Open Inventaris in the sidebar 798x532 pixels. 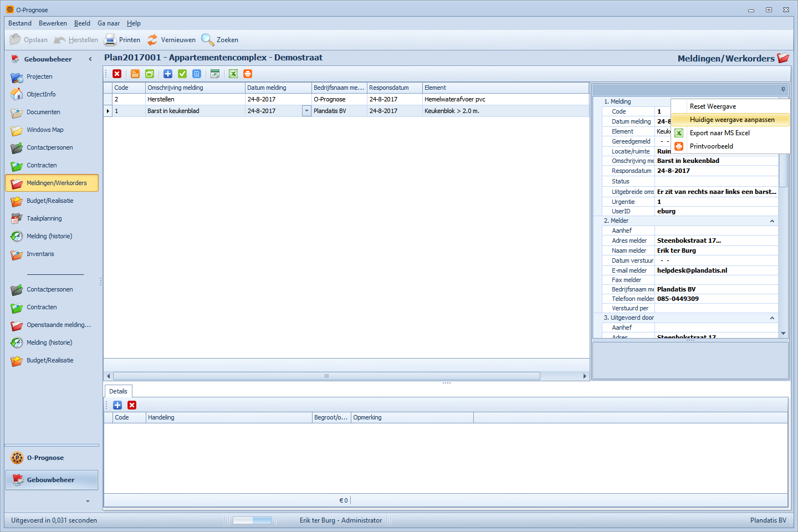pos(40,254)
